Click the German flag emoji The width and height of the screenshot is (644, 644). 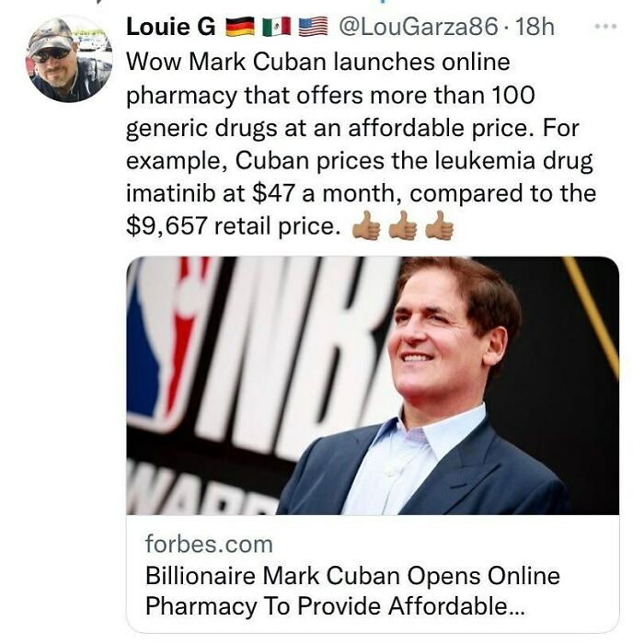coord(240,27)
